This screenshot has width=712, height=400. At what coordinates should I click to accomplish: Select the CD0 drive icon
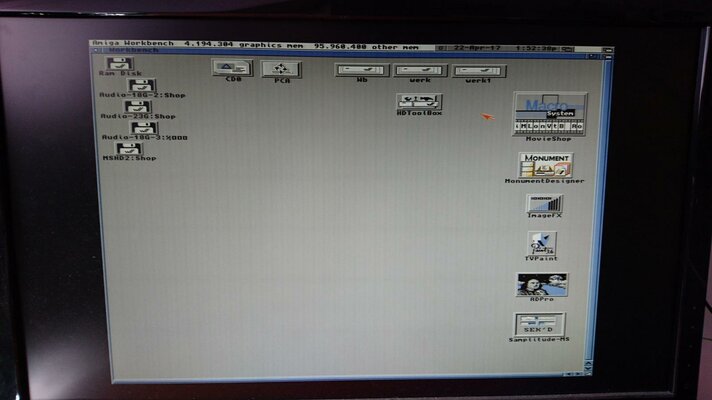click(x=232, y=68)
